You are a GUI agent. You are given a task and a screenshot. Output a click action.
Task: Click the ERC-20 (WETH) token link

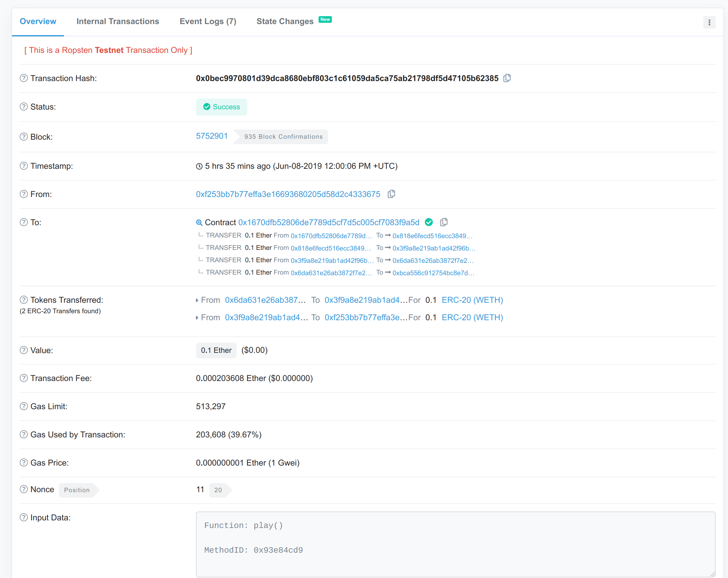pos(472,300)
